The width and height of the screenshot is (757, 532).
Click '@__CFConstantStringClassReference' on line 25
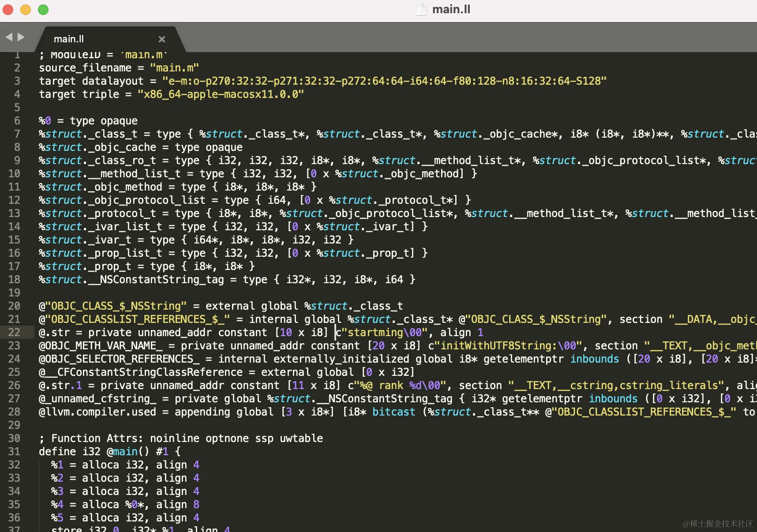click(141, 372)
